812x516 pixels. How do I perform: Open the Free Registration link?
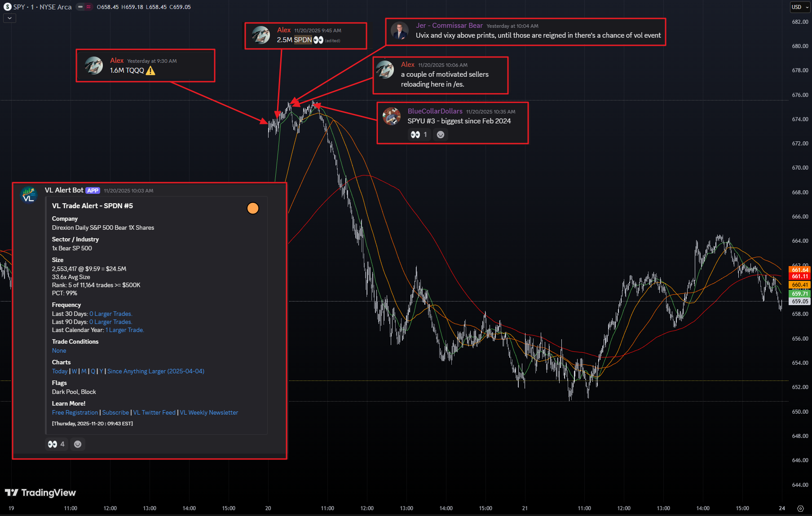click(75, 412)
